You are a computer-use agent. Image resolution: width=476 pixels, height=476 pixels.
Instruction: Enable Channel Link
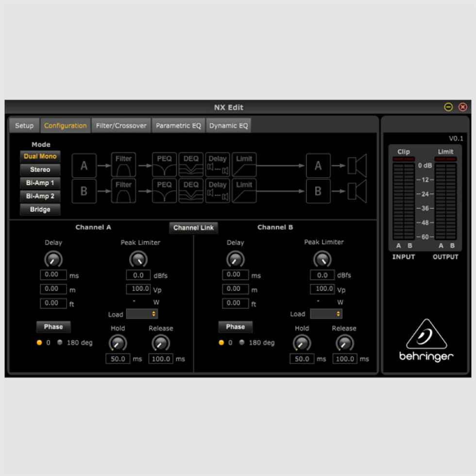[193, 227]
